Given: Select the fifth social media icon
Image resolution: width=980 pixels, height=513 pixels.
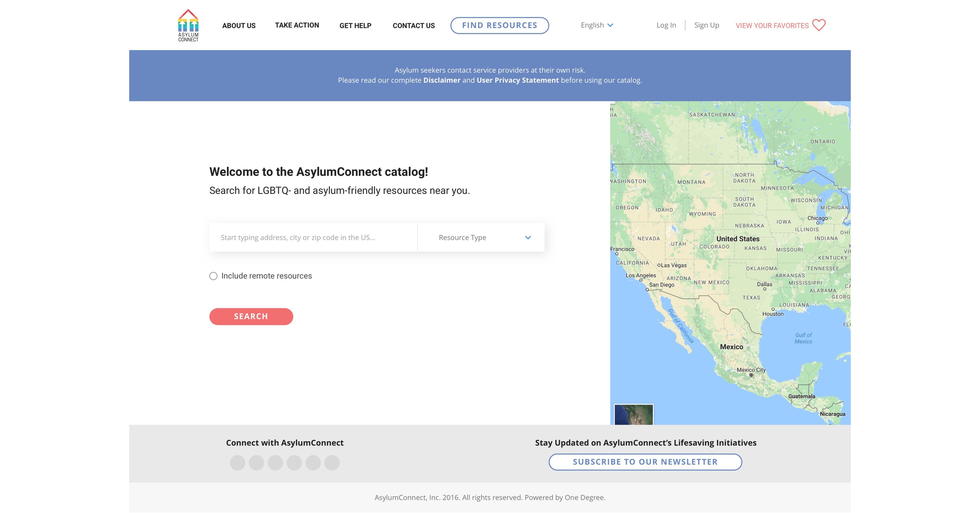Looking at the screenshot, I should click(x=313, y=463).
